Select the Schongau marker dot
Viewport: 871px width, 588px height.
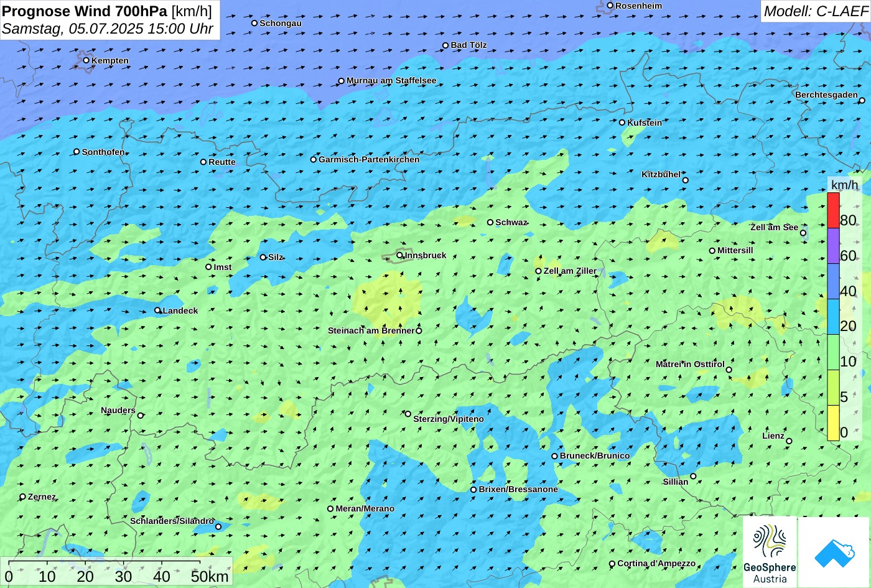coord(254,23)
